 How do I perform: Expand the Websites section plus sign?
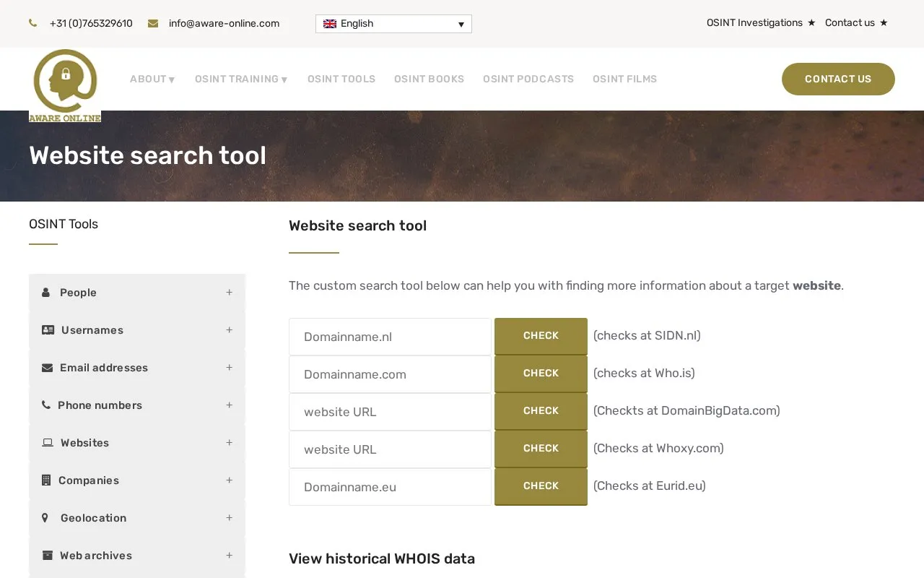pos(229,443)
